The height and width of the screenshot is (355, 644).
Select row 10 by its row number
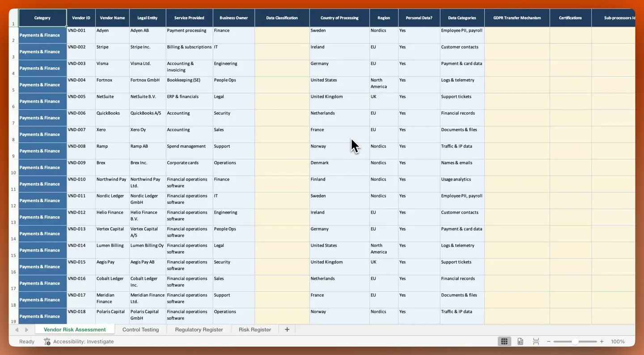(x=13, y=168)
